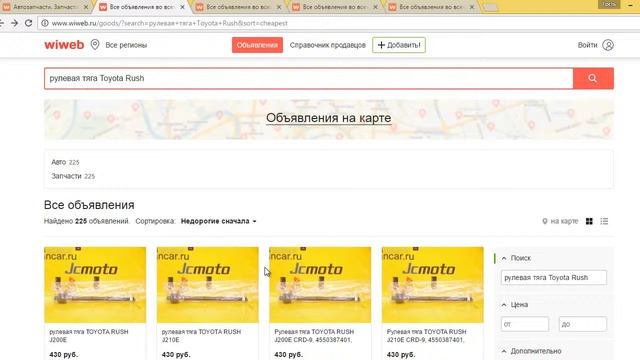This screenshot has width=640, height=360.
Task: Select the Авто 225 category
Action: [x=65, y=162]
